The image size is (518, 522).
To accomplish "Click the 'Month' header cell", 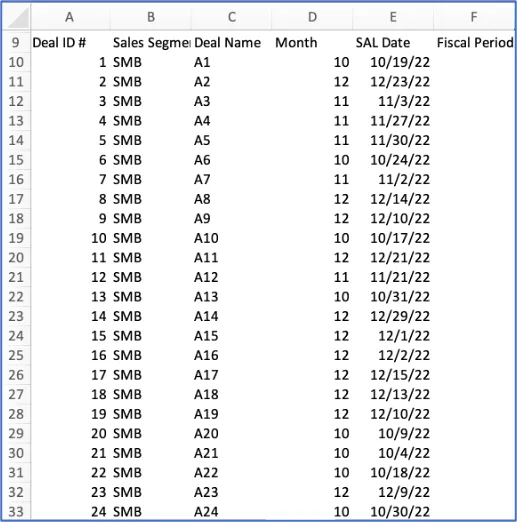I will pos(312,43).
